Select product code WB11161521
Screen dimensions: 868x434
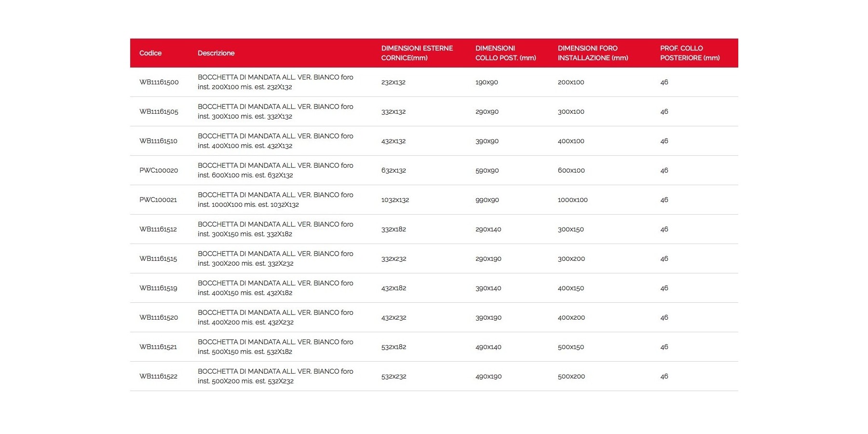click(x=158, y=347)
